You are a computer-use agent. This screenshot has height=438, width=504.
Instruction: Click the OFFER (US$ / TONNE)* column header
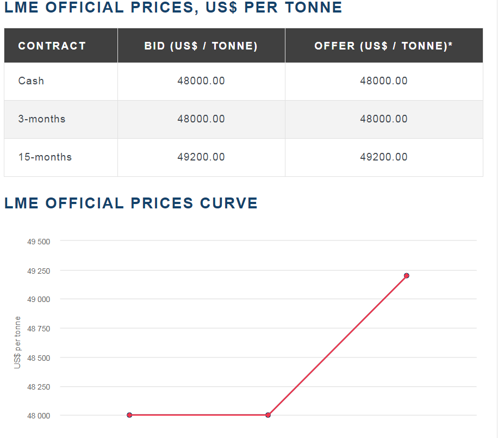384,46
